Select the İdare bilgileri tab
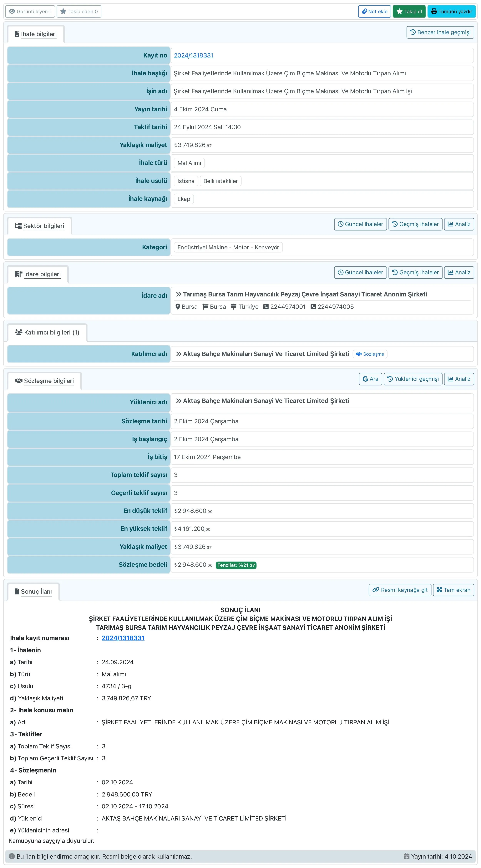The image size is (481, 868). click(x=38, y=274)
